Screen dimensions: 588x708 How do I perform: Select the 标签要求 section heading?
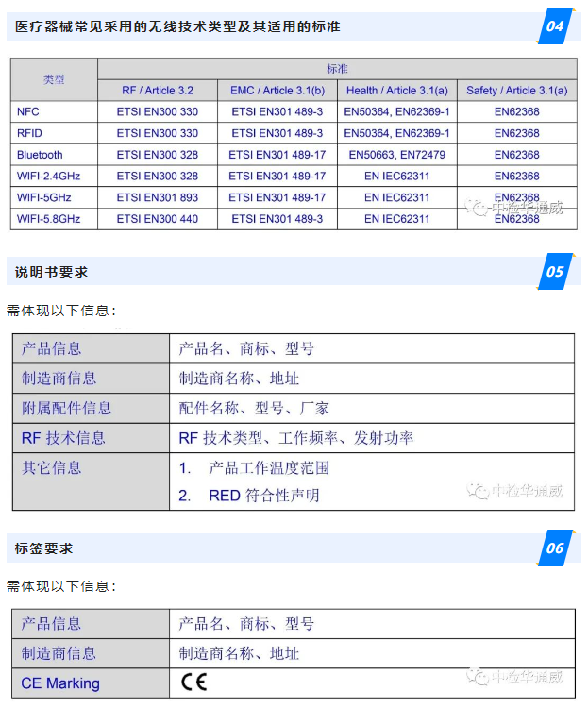tap(43, 548)
